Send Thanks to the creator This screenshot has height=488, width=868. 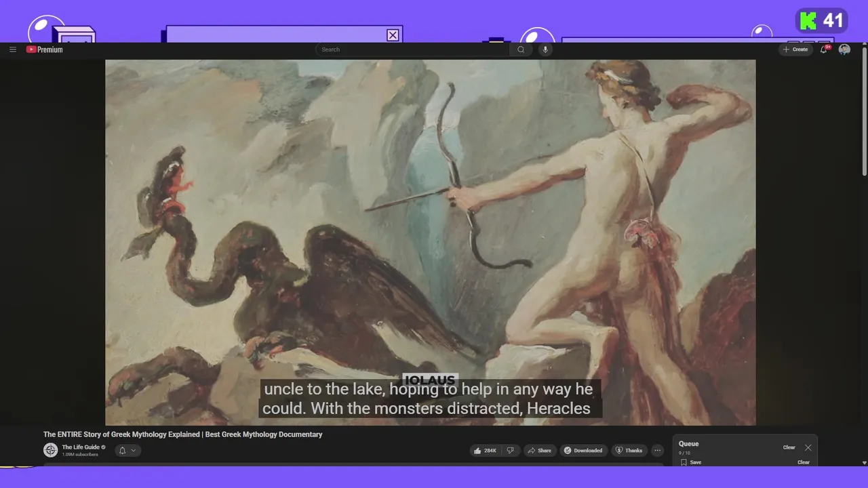629,450
